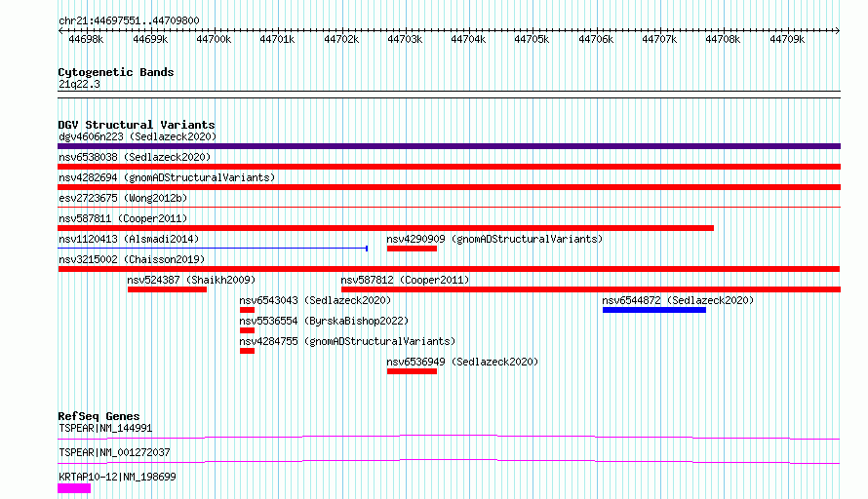Click the 44709k ruler tick label

tap(787, 39)
